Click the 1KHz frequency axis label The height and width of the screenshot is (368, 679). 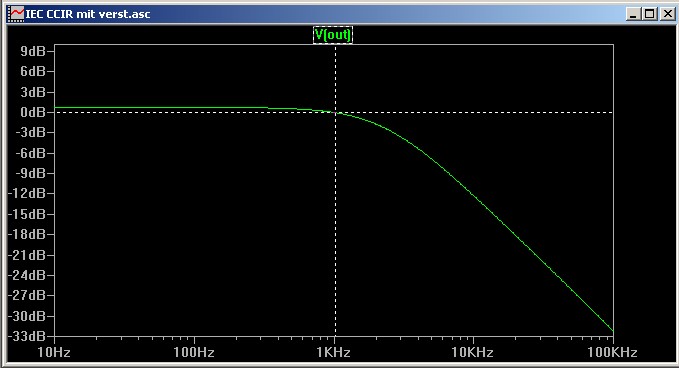(x=333, y=352)
